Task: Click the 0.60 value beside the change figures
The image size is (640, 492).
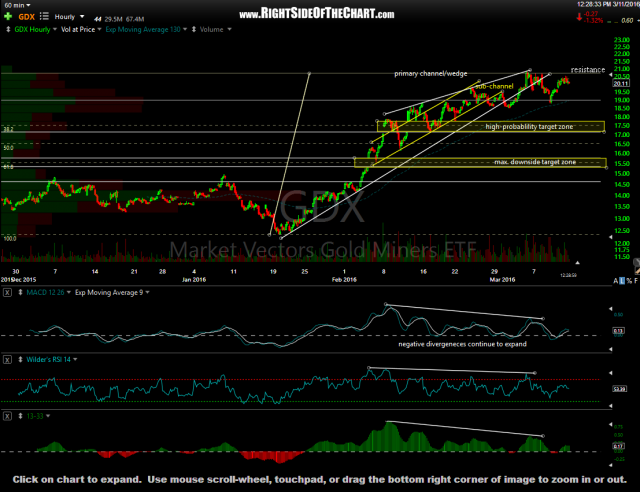Action: click(x=627, y=20)
